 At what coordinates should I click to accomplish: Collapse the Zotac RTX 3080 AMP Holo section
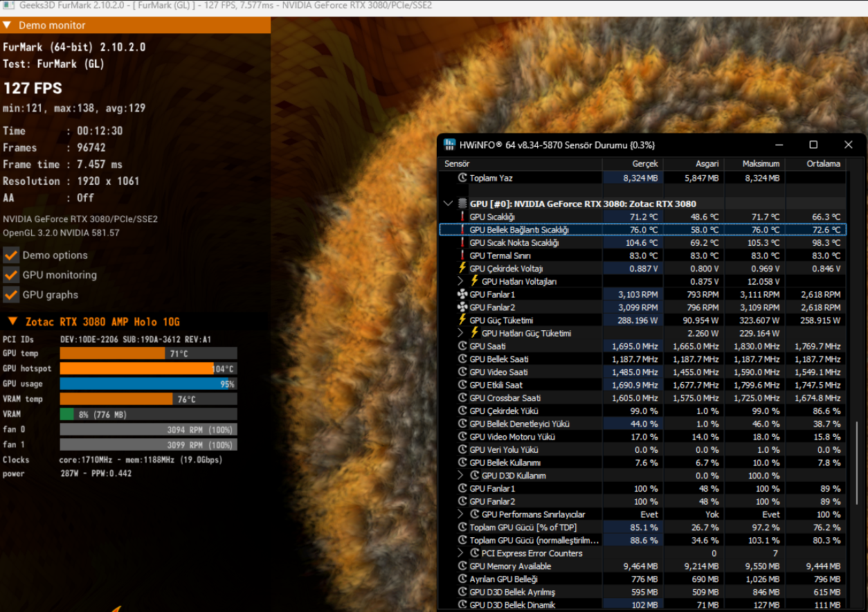pyautogui.click(x=12, y=322)
